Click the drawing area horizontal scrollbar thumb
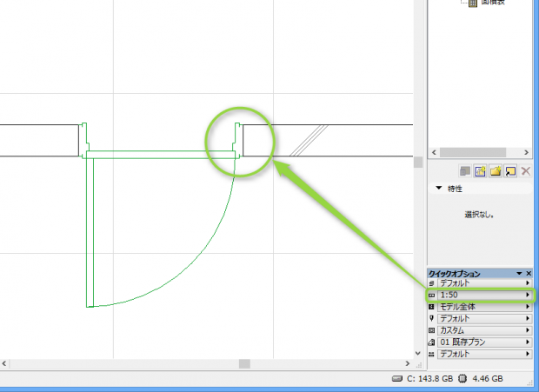The width and height of the screenshot is (539, 392). click(x=244, y=363)
